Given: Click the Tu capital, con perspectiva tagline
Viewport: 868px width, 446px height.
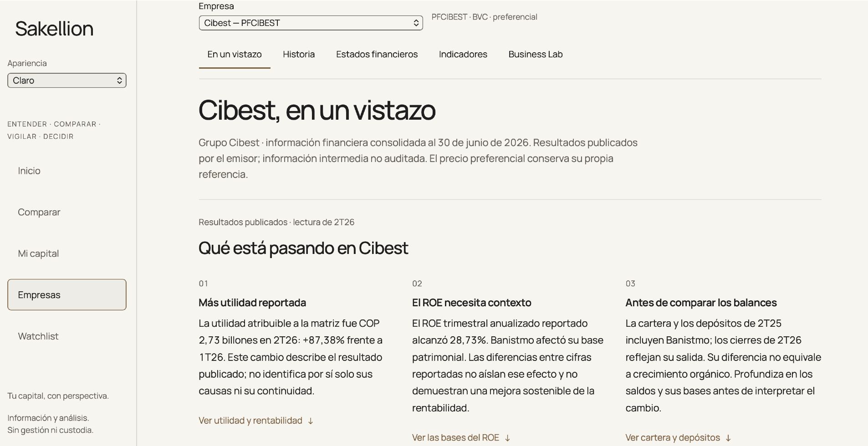Looking at the screenshot, I should (x=58, y=396).
